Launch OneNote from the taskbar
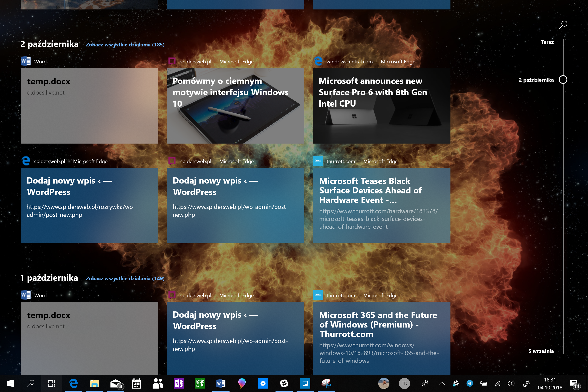Viewport: 588px width, 392px height. [179, 383]
